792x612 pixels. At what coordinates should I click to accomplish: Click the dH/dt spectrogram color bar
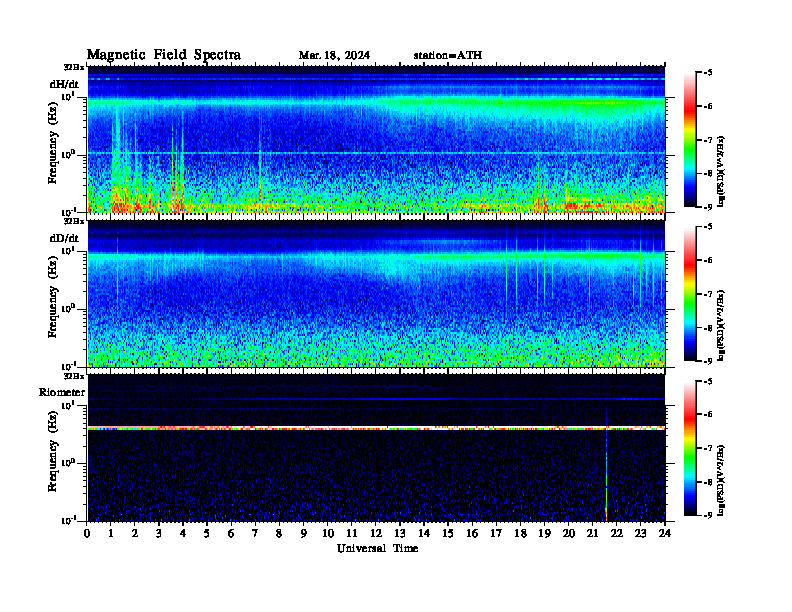click(690, 140)
